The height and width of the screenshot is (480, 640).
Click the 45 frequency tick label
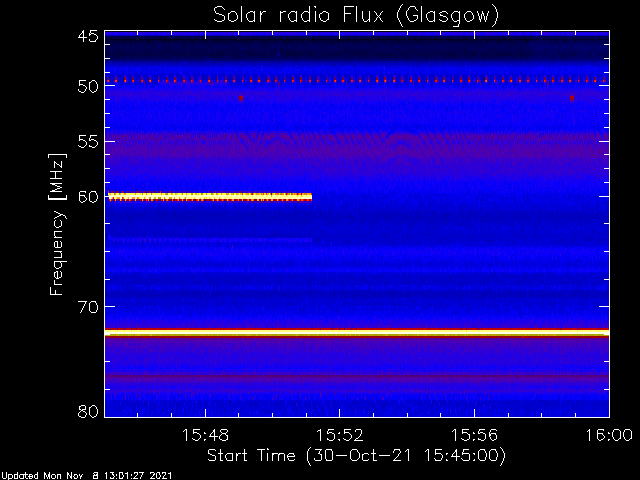click(88, 36)
